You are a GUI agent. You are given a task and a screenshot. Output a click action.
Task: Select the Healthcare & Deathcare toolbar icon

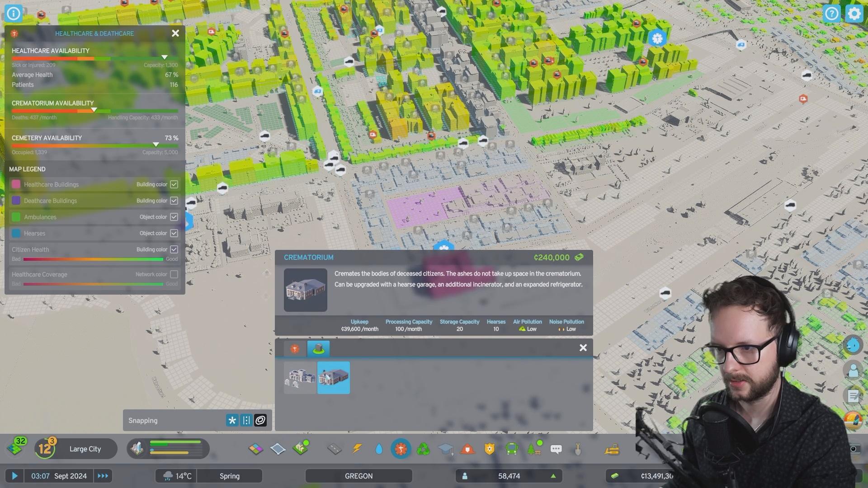tap(401, 449)
